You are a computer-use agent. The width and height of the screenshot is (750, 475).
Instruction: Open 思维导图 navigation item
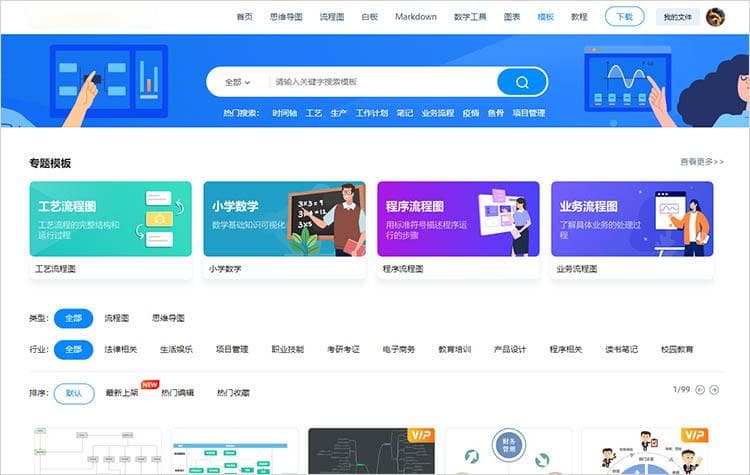pos(286,17)
